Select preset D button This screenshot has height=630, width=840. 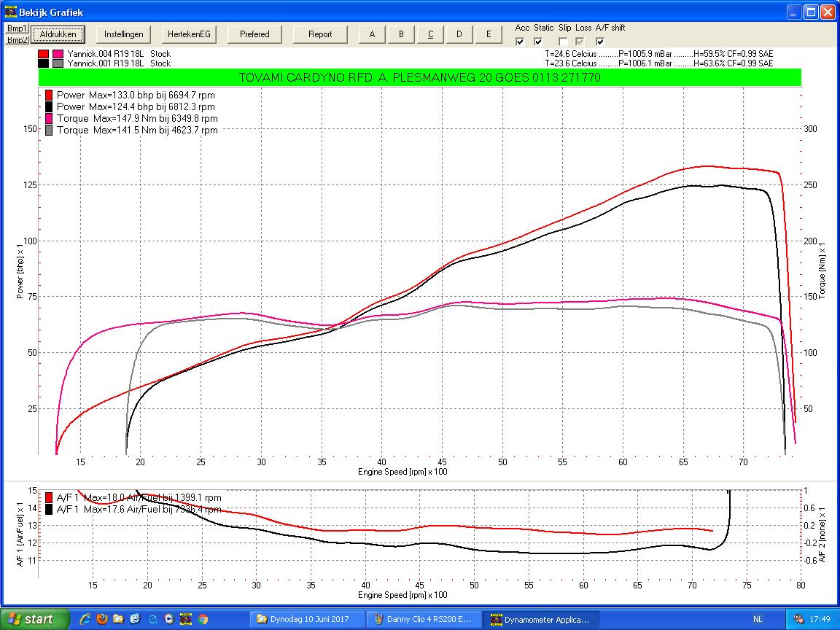click(459, 34)
